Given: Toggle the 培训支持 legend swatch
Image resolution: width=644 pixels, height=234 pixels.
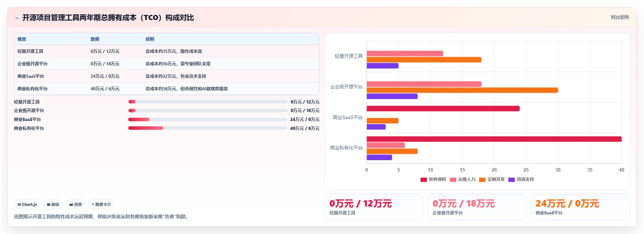Looking at the screenshot, I should (x=512, y=179).
